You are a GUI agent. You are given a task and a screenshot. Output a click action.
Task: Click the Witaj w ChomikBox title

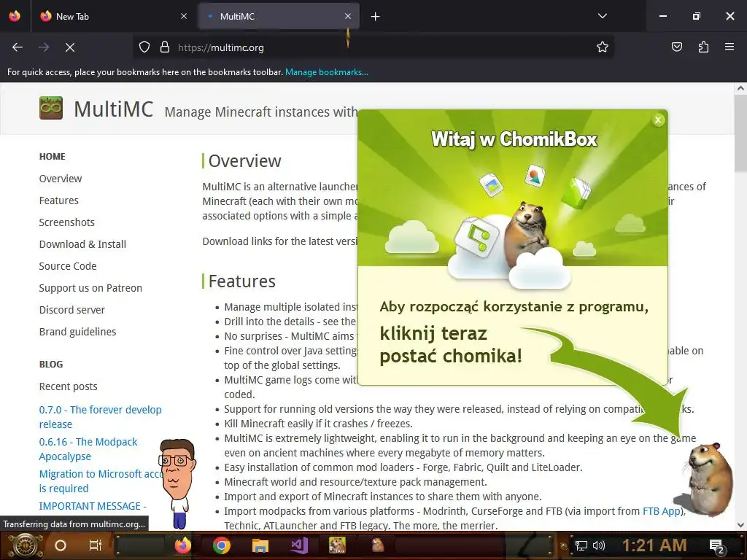point(514,139)
